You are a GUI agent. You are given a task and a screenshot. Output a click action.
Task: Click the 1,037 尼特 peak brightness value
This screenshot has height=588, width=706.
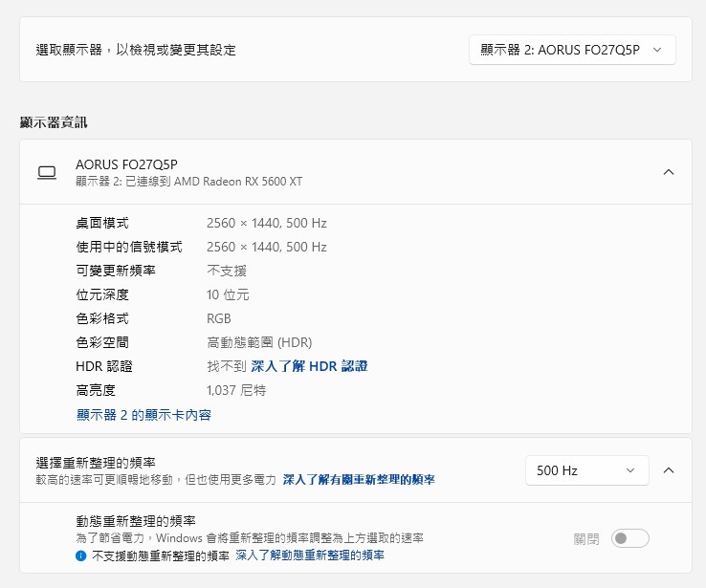(x=236, y=390)
